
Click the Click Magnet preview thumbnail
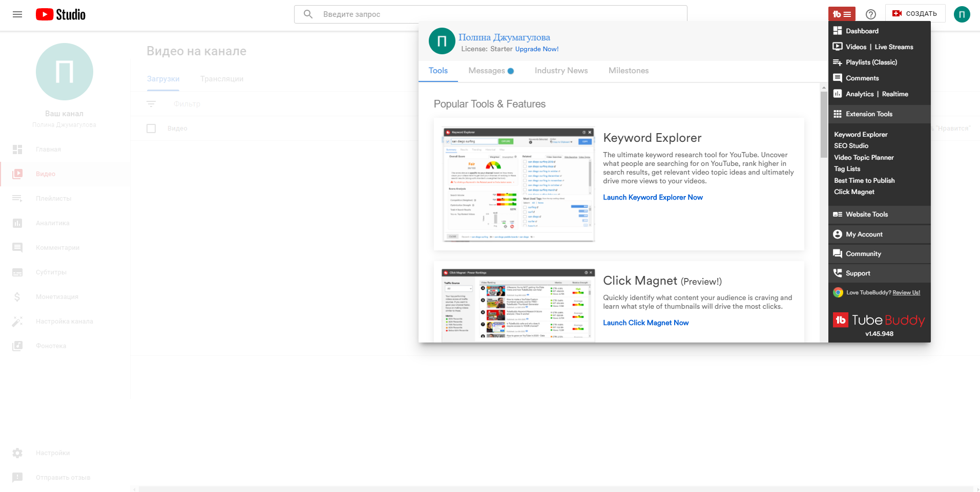pyautogui.click(x=518, y=305)
